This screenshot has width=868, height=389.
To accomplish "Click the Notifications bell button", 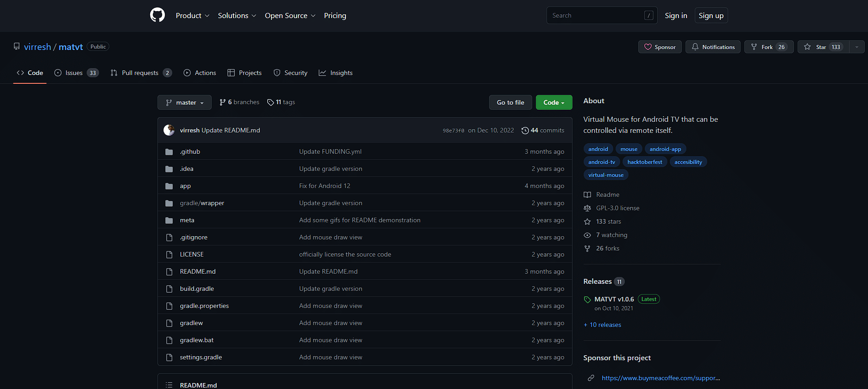I will click(713, 47).
